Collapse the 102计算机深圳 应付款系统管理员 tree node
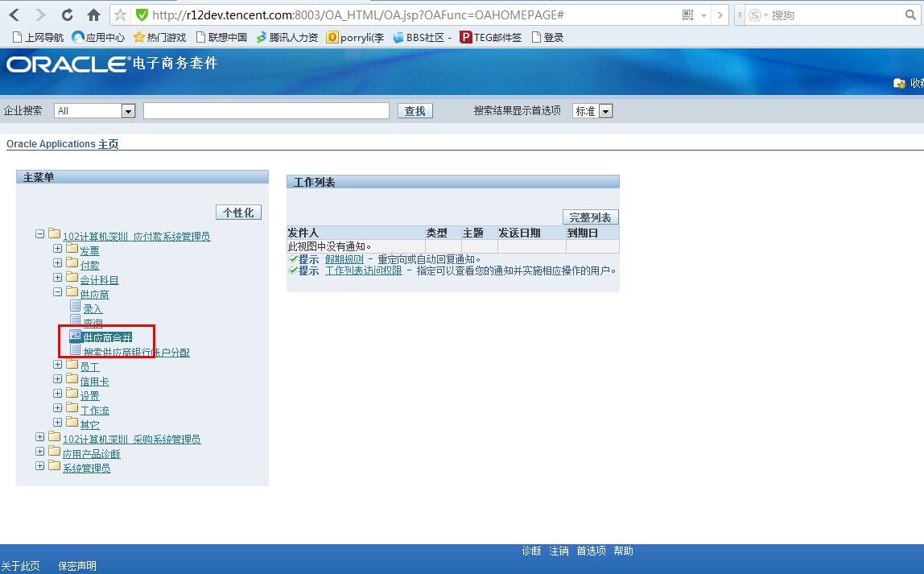This screenshot has width=924, height=574. click(x=39, y=233)
